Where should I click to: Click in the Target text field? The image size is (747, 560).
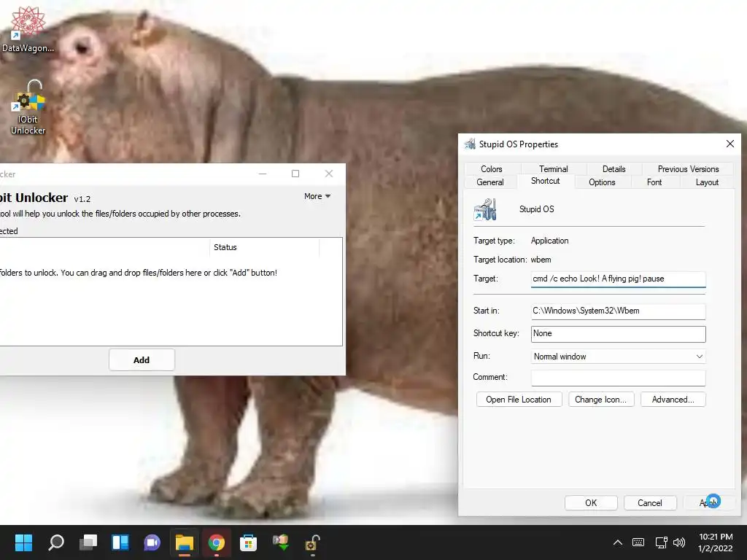(x=618, y=279)
